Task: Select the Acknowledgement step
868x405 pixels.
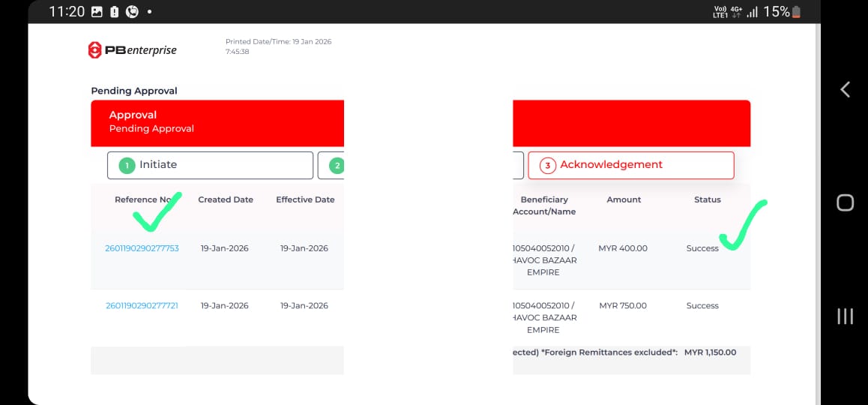Action: click(x=630, y=165)
